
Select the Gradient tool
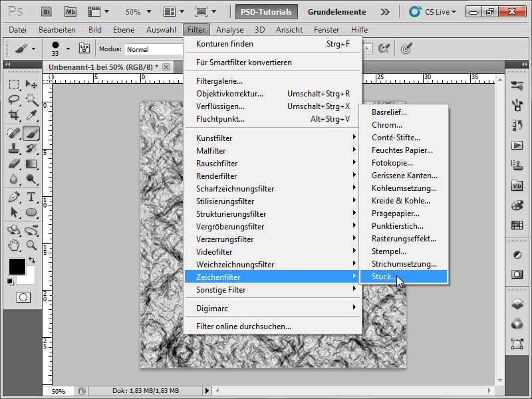click(x=31, y=164)
